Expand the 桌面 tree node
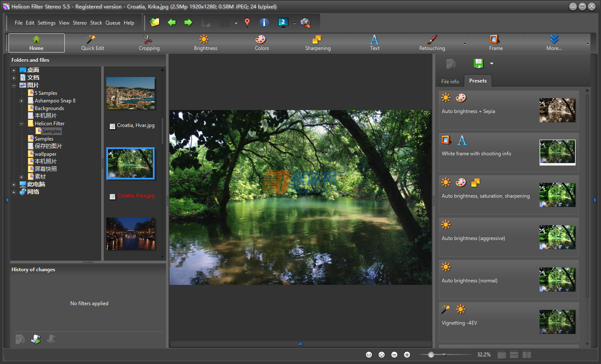601x364 pixels. (x=14, y=70)
